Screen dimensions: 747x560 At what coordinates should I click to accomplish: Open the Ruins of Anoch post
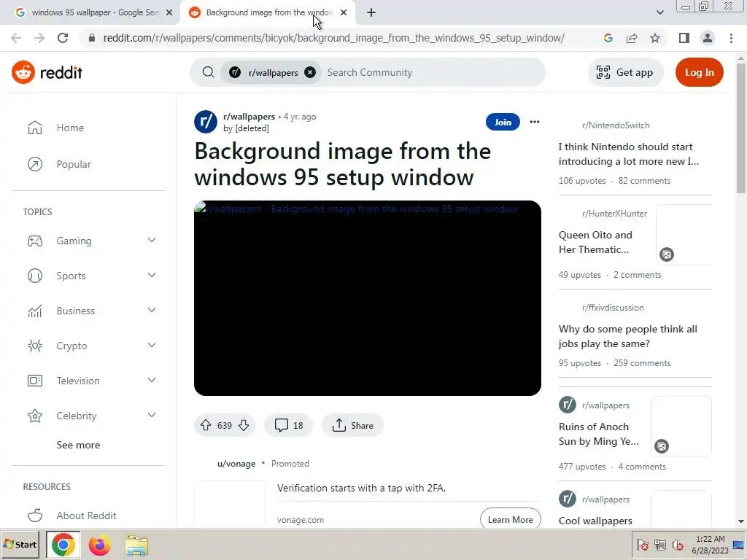pyautogui.click(x=598, y=434)
